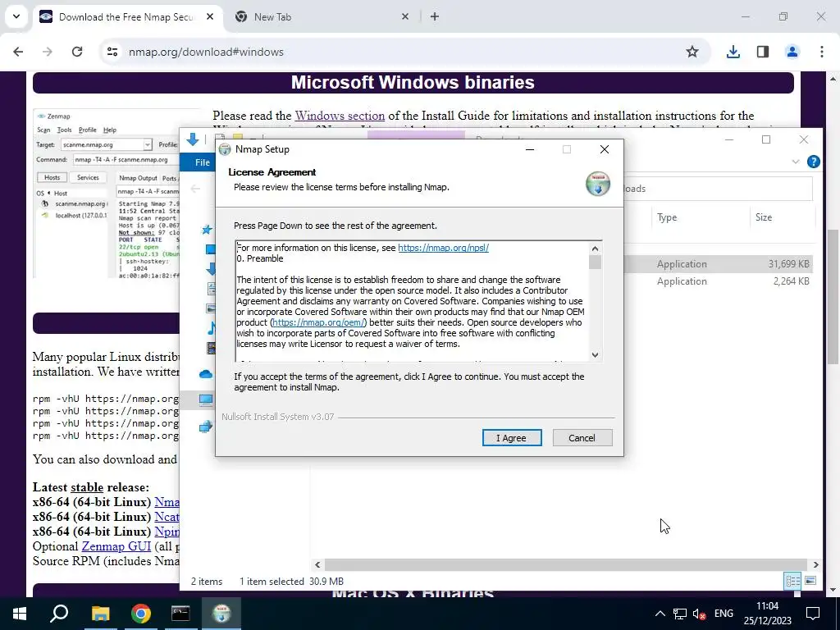Close the Nmap Setup dialog
This screenshot has height=630, width=840.
tap(605, 149)
